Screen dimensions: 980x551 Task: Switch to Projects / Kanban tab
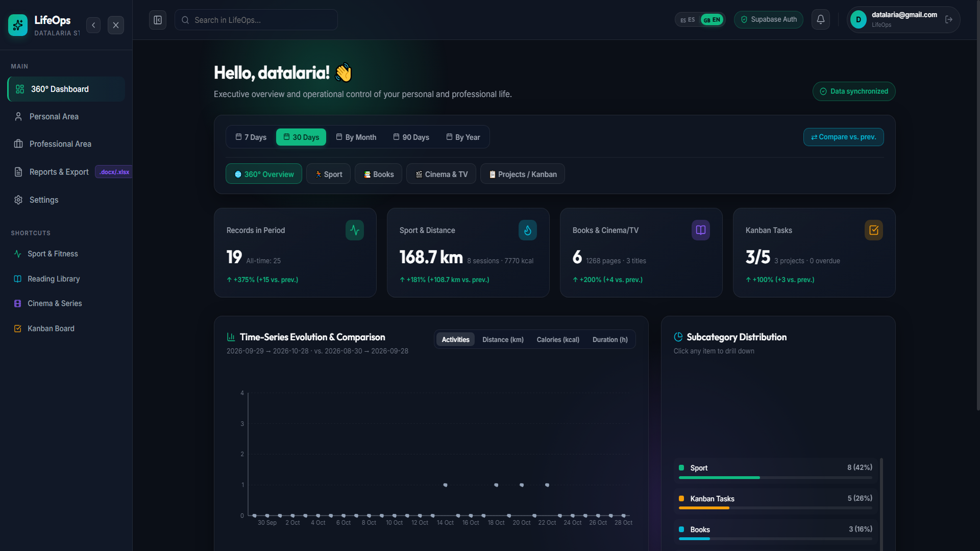tap(522, 174)
